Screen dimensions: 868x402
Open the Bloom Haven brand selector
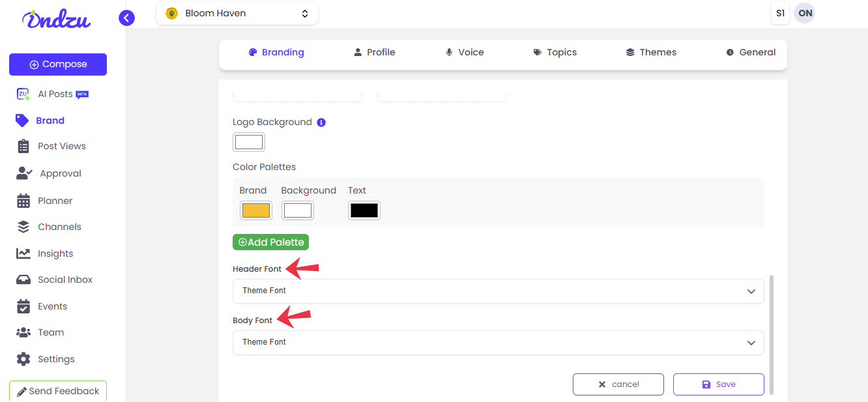pos(237,13)
